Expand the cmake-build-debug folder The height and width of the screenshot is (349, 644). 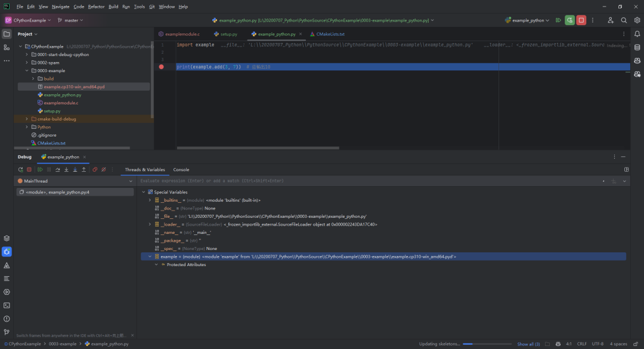coord(27,119)
